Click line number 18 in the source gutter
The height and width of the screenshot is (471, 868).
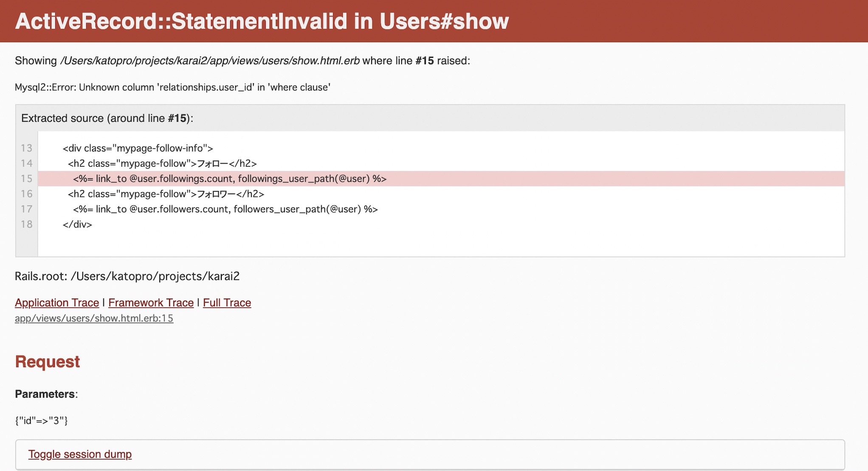click(x=26, y=224)
